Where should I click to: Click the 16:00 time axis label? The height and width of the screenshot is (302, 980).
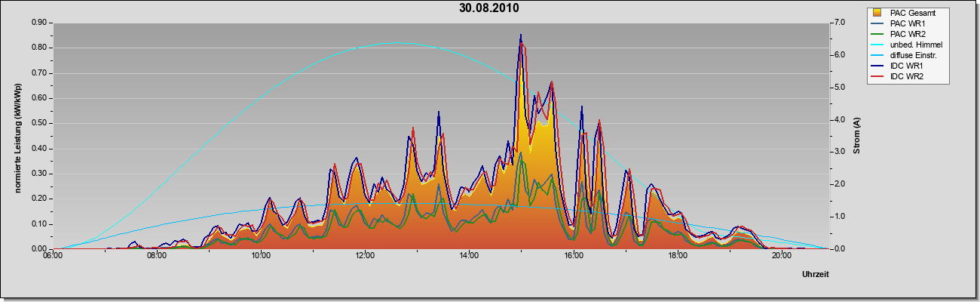[573, 256]
